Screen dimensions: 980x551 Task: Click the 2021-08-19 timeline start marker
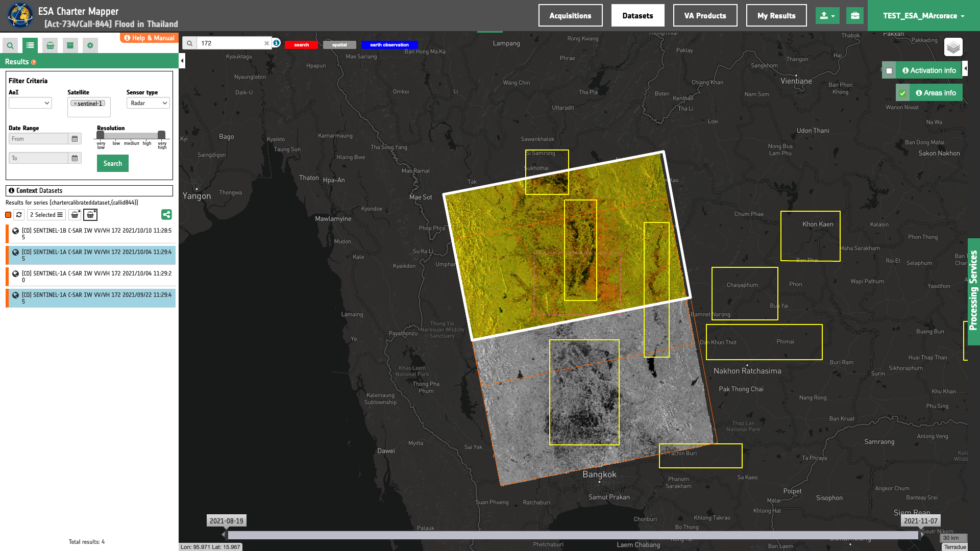pos(227,521)
